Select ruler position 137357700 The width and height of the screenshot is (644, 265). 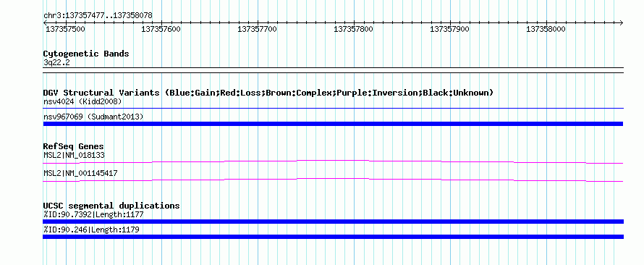pyautogui.click(x=257, y=29)
